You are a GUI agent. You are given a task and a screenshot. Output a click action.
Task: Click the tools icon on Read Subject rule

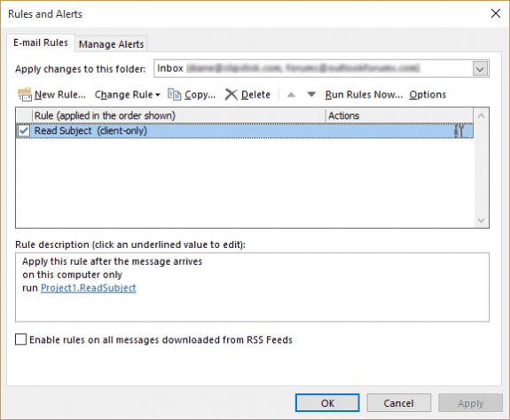point(459,130)
